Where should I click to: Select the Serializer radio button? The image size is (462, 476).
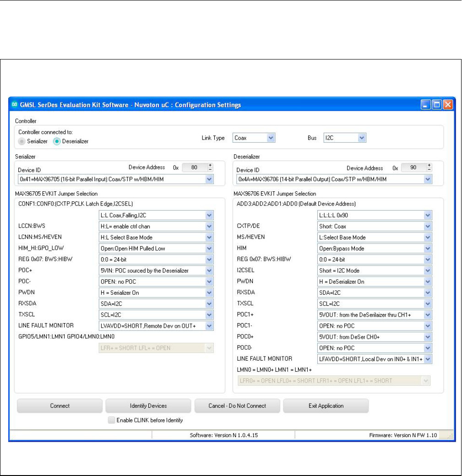(21, 141)
